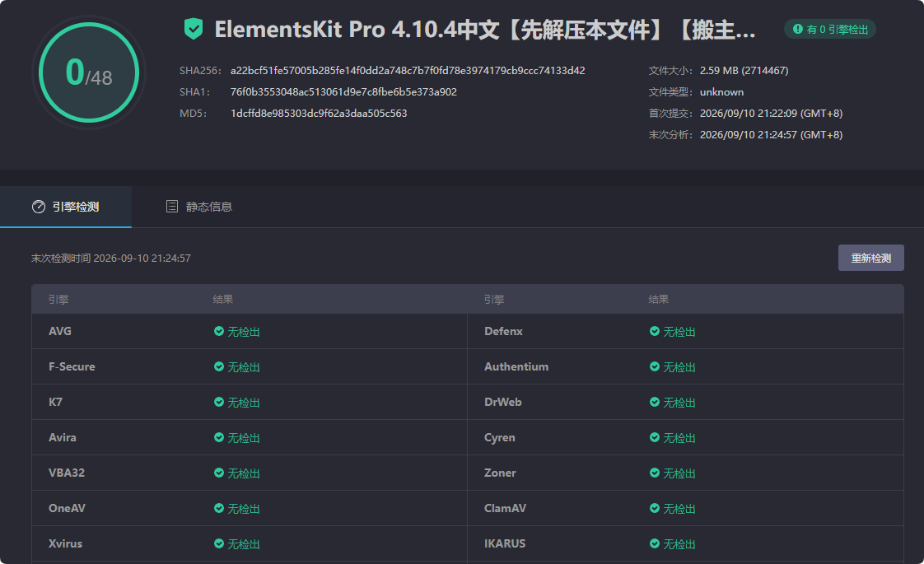Select the ElementsKit Pro 4.10.4 file title

[485, 30]
